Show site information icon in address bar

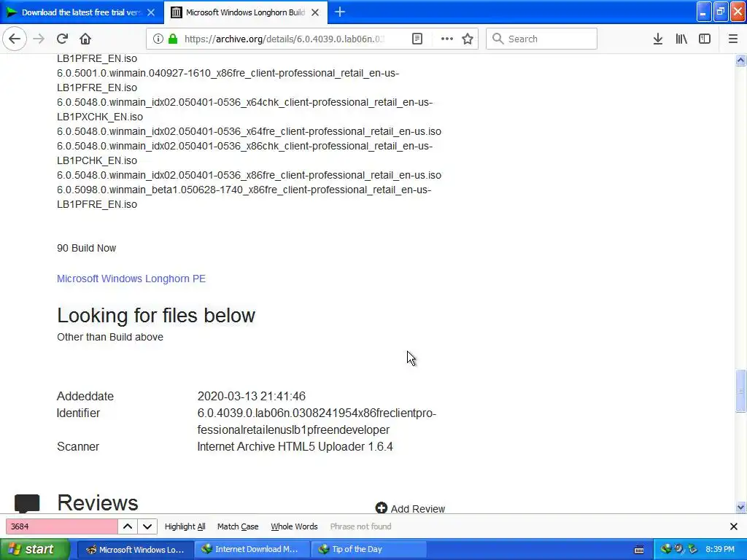point(158,39)
